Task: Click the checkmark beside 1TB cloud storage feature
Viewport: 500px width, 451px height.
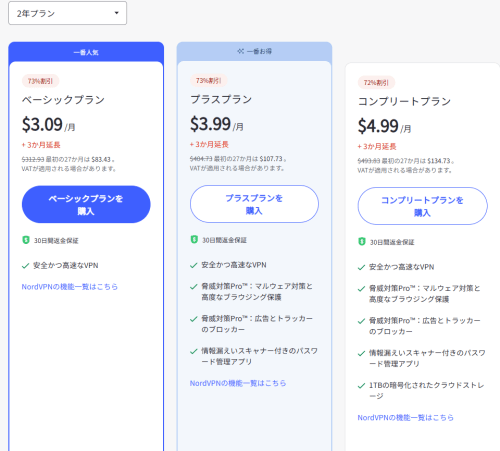Action: point(361,386)
